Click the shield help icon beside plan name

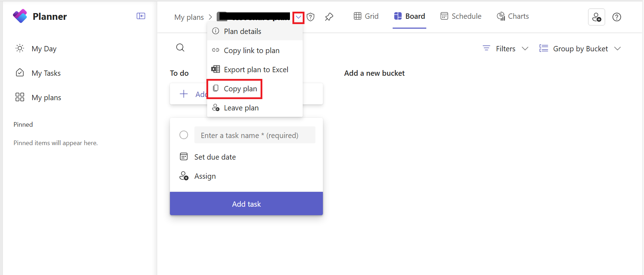pos(310,17)
